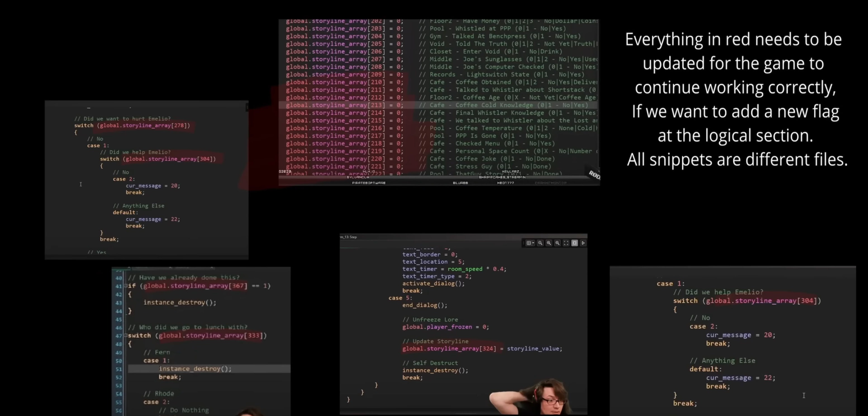This screenshot has height=416, width=868.
Task: Click 'text_border = 0;' line
Action: (430, 254)
